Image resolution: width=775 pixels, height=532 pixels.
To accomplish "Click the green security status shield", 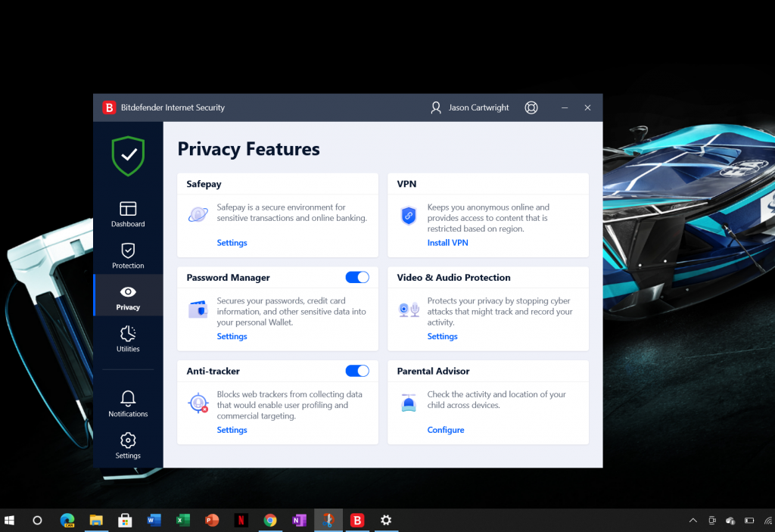I will pos(127,155).
